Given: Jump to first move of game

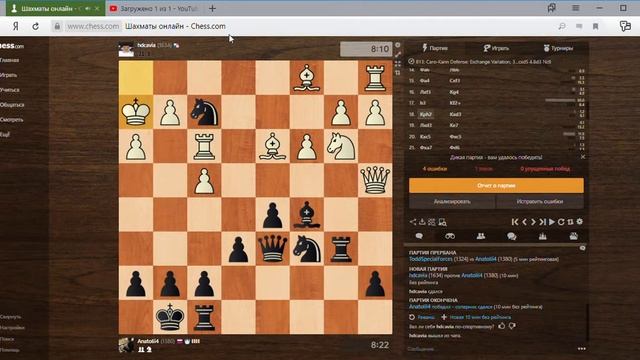Looking at the screenshot, I should coord(515,222).
